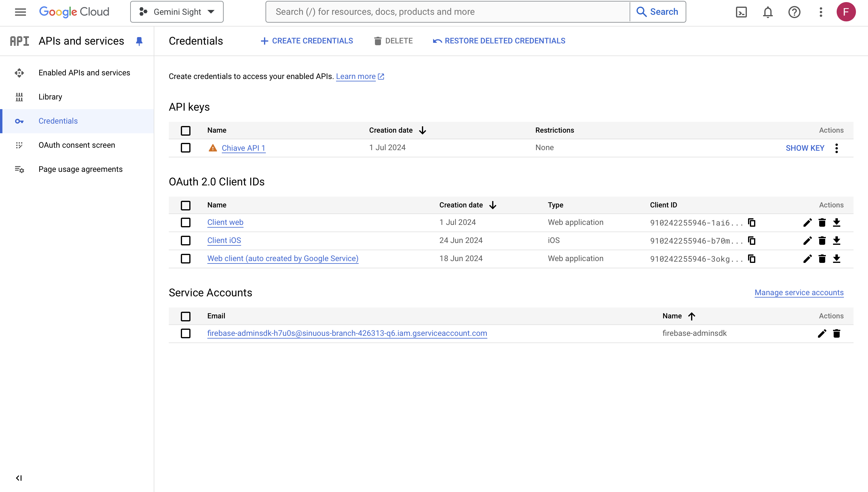
Task: Open Manage service accounts link
Action: pos(799,293)
